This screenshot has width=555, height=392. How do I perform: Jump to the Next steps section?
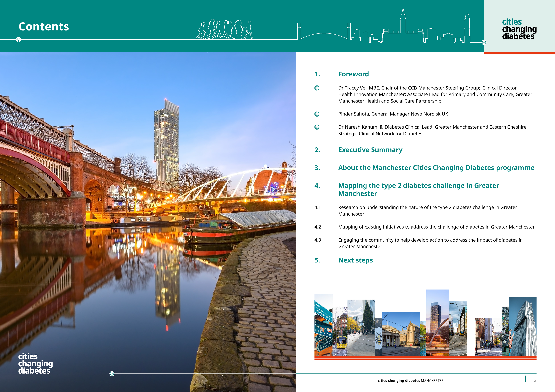[x=355, y=260]
